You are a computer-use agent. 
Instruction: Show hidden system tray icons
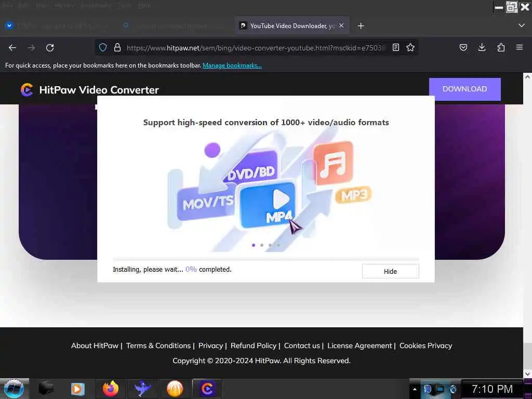[x=415, y=389]
